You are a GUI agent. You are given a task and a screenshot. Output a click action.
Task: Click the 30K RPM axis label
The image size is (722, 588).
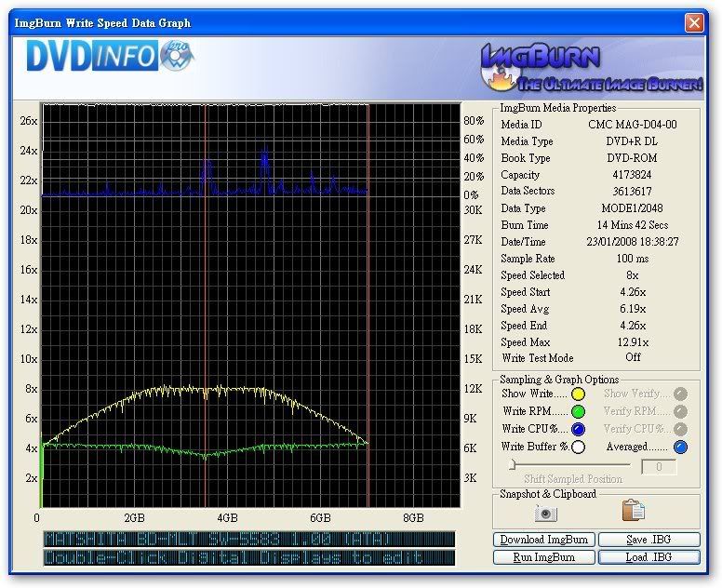point(473,210)
